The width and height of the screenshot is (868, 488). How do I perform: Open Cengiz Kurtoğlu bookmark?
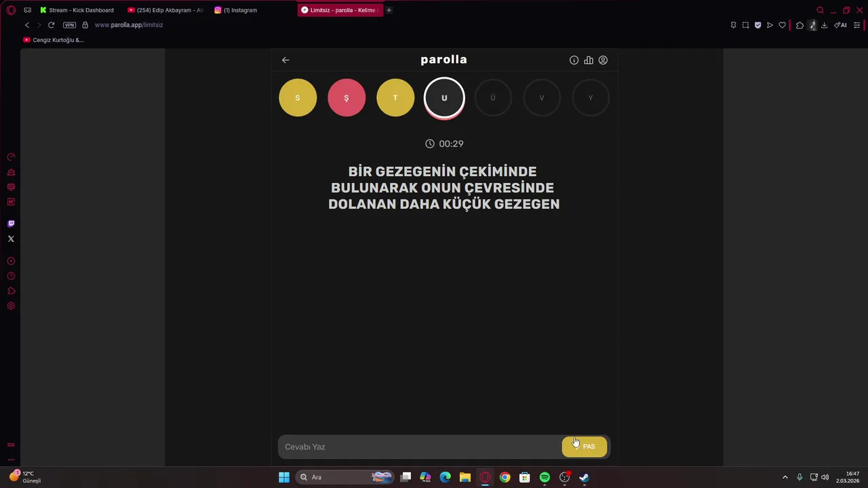[54, 40]
